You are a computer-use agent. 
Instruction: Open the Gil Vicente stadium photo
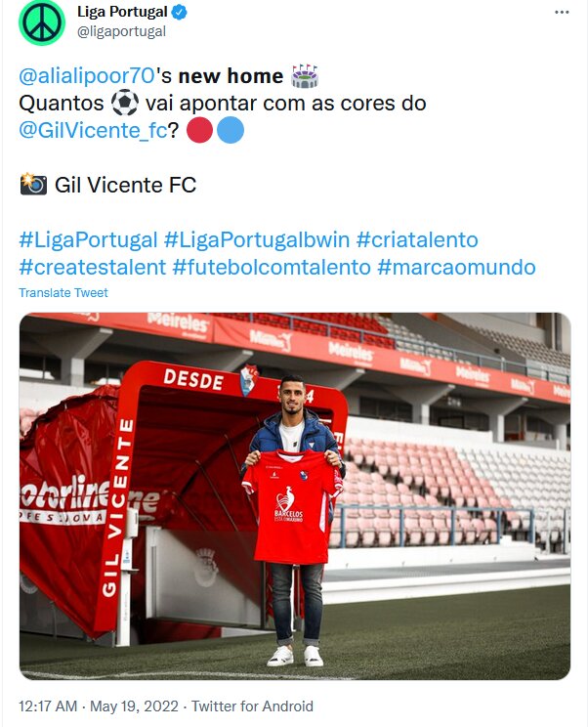tap(295, 496)
